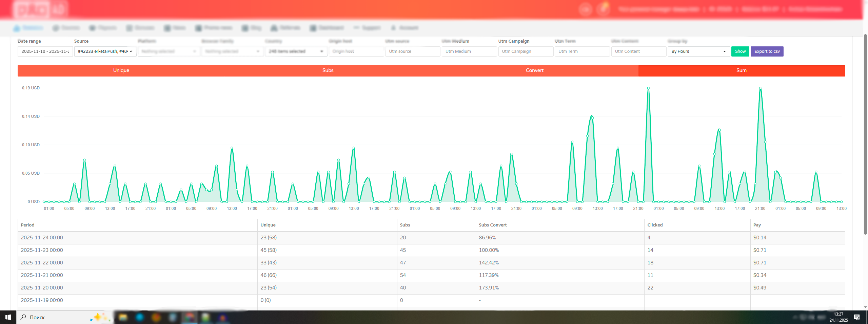Open the Windows notification center
868x324 pixels.
pyautogui.click(x=857, y=317)
